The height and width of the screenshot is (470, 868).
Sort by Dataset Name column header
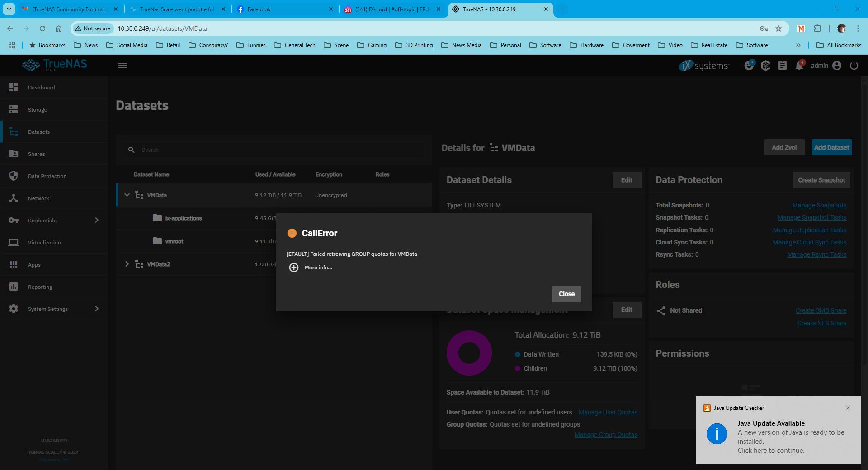151,174
